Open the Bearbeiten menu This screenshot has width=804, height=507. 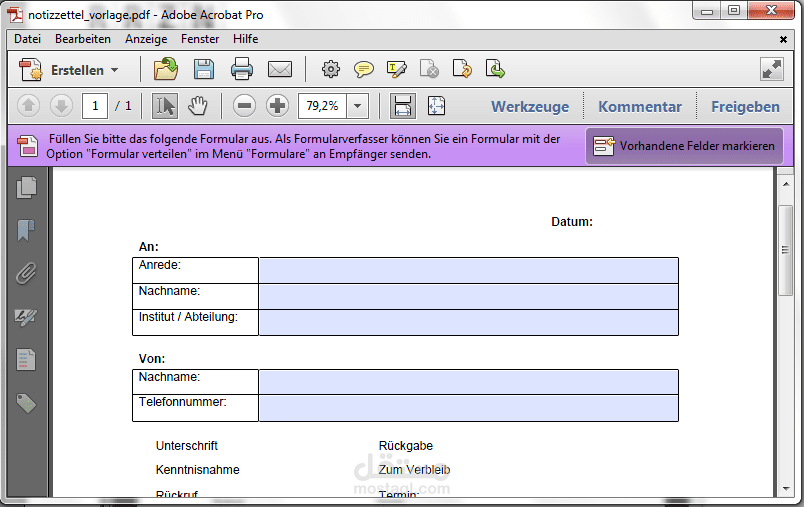[x=83, y=39]
